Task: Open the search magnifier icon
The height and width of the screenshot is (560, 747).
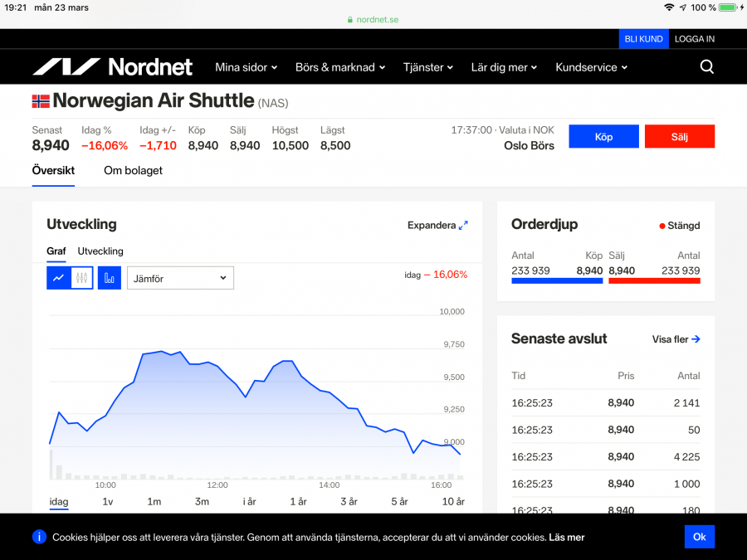Action: [x=706, y=67]
